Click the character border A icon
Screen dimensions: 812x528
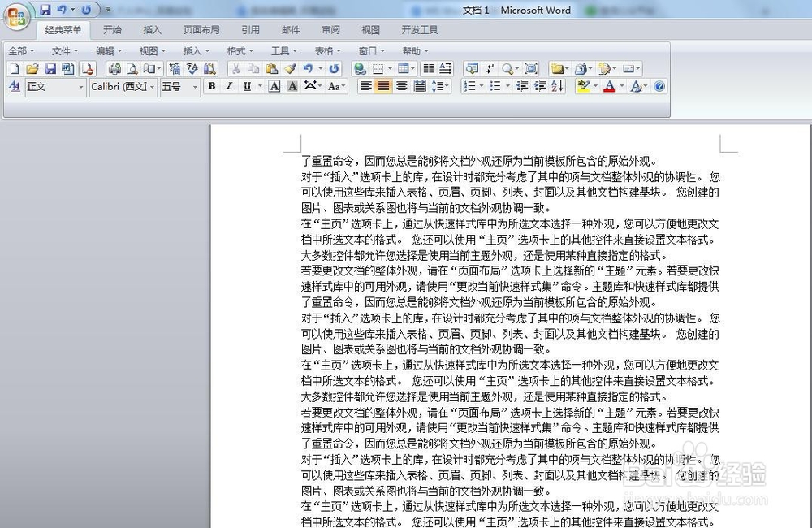click(274, 87)
